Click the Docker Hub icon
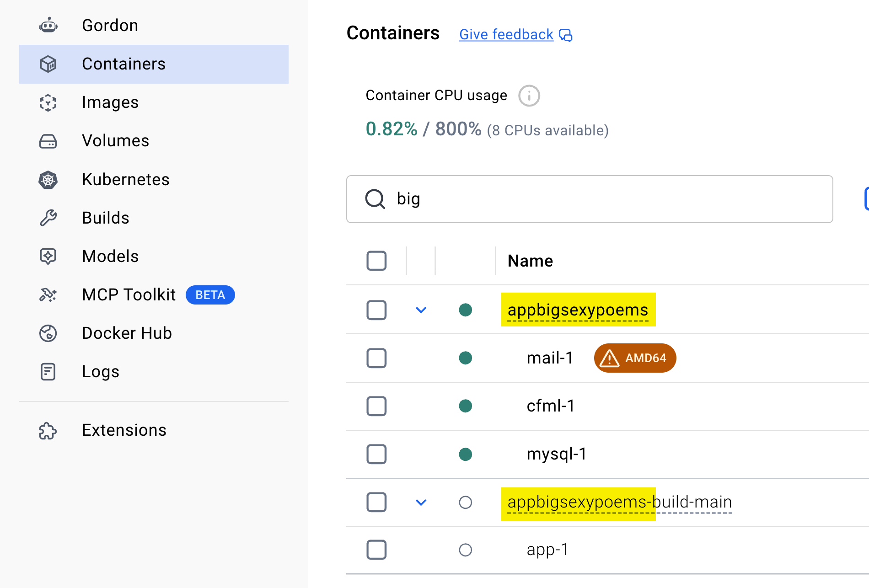The image size is (869, 588). click(48, 333)
